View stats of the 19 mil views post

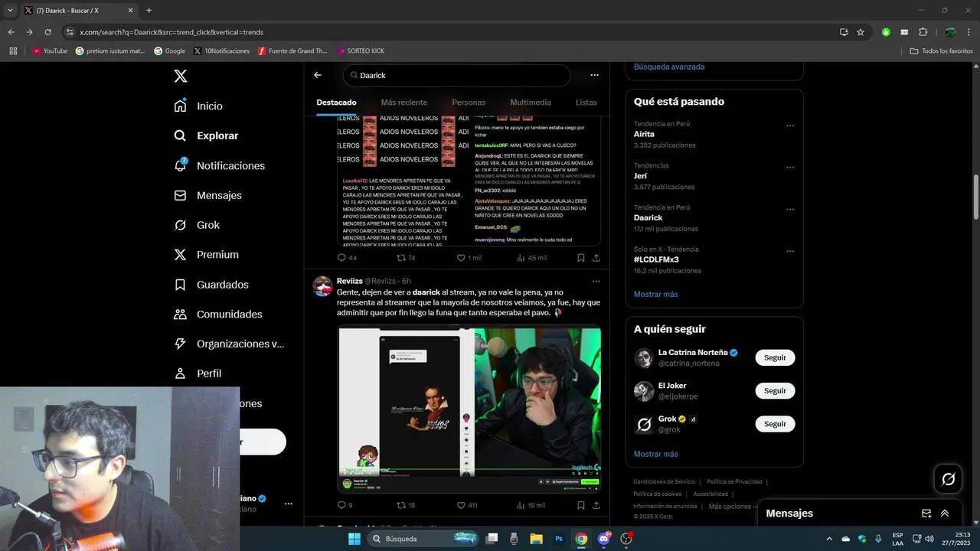coord(531,505)
